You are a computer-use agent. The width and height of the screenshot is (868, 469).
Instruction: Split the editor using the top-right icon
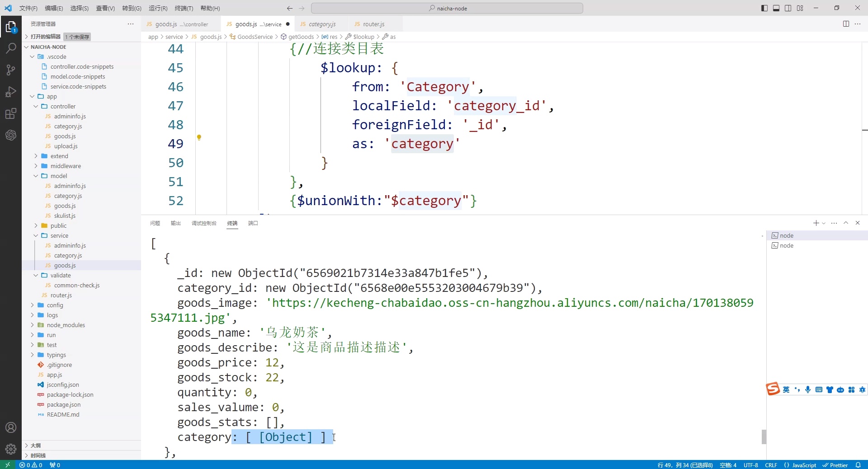[x=846, y=24]
